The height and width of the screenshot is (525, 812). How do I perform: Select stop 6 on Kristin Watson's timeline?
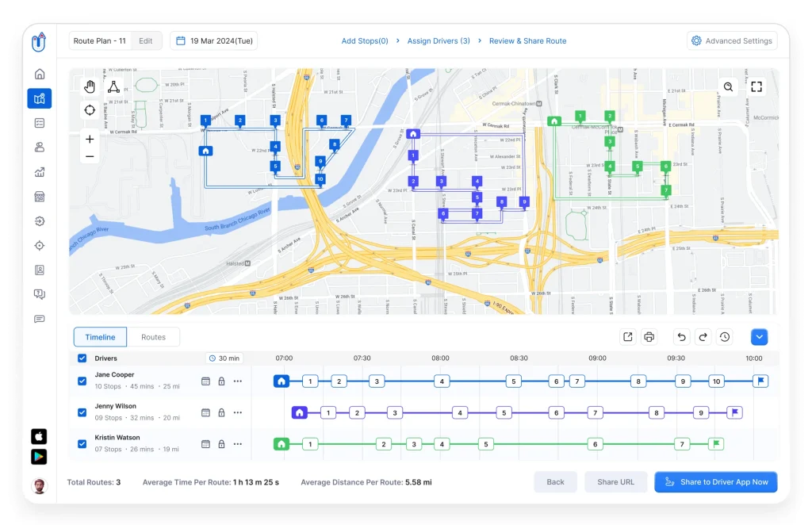tap(595, 444)
